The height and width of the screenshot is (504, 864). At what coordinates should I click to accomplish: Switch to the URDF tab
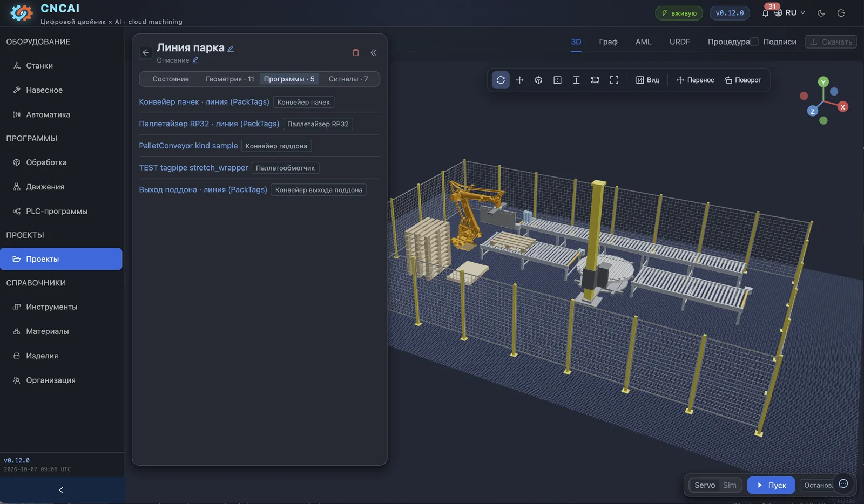point(680,42)
